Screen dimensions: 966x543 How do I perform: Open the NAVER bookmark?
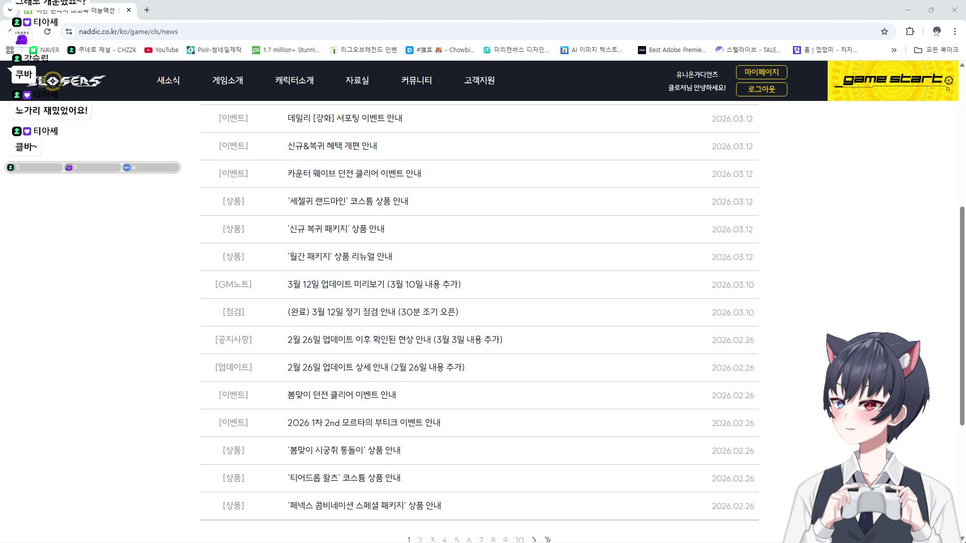[x=44, y=49]
